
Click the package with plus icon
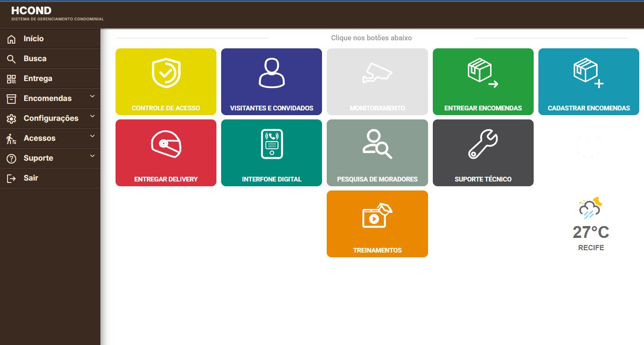(589, 73)
